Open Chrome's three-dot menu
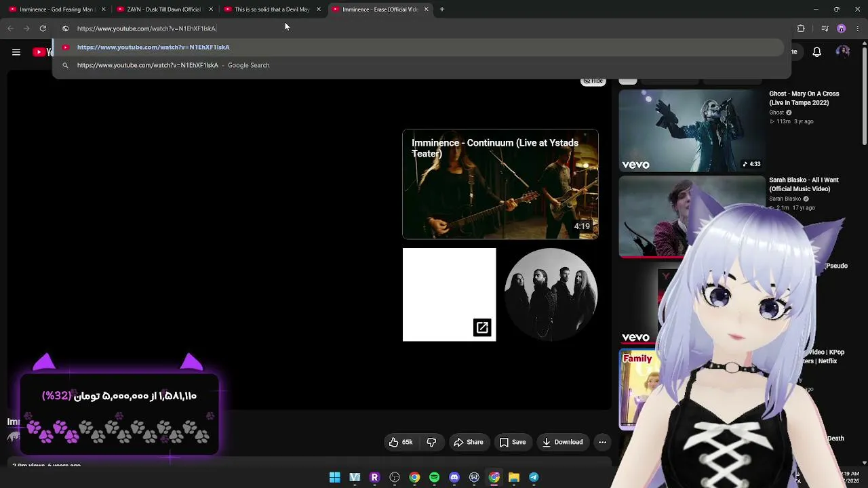This screenshot has height=488, width=868. [x=858, y=28]
